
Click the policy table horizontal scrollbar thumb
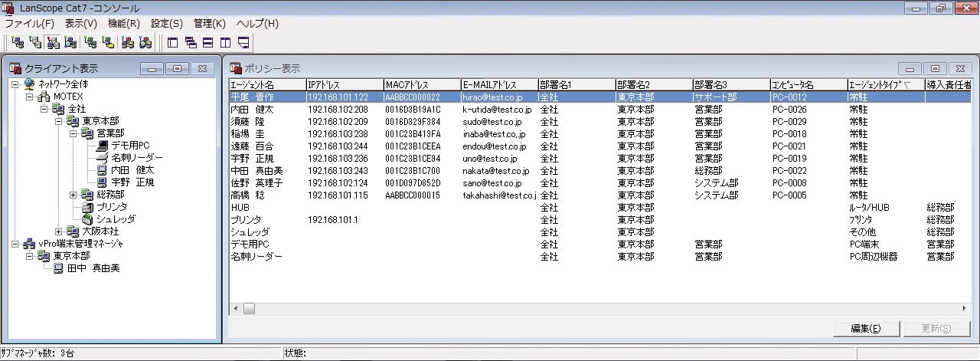click(x=249, y=308)
